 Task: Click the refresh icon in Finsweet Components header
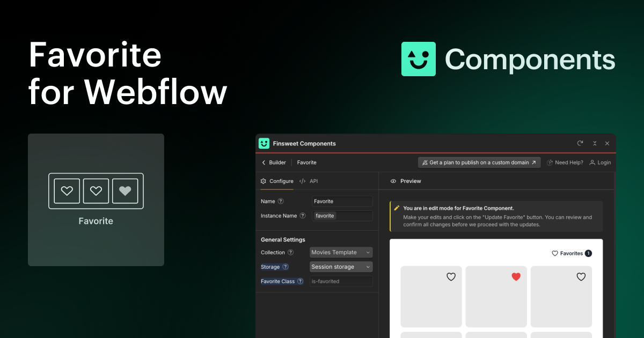point(580,143)
